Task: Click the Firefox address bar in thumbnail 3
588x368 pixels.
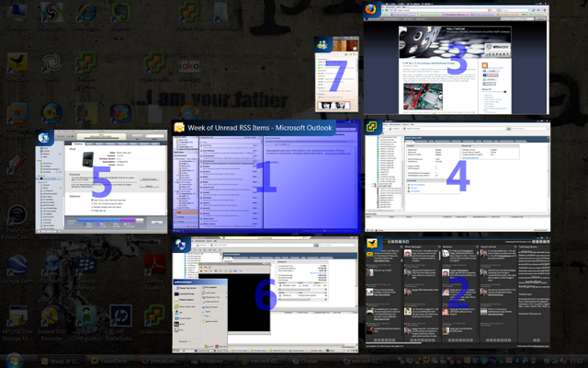Action: tap(432, 16)
